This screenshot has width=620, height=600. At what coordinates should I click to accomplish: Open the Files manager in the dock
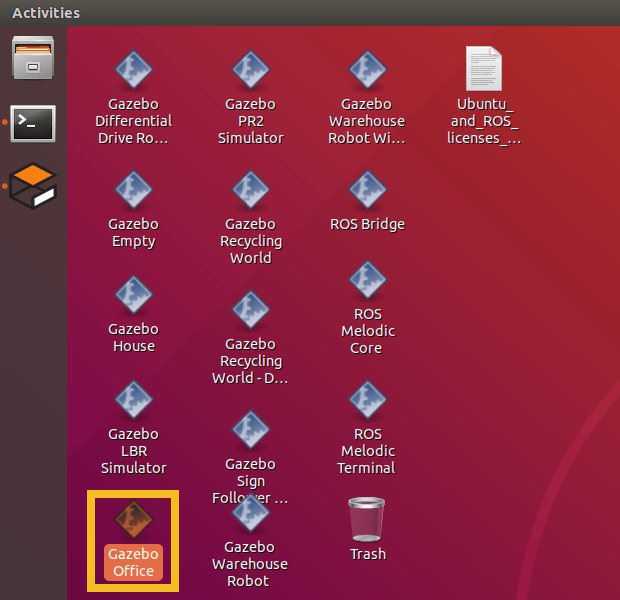pos(33,58)
